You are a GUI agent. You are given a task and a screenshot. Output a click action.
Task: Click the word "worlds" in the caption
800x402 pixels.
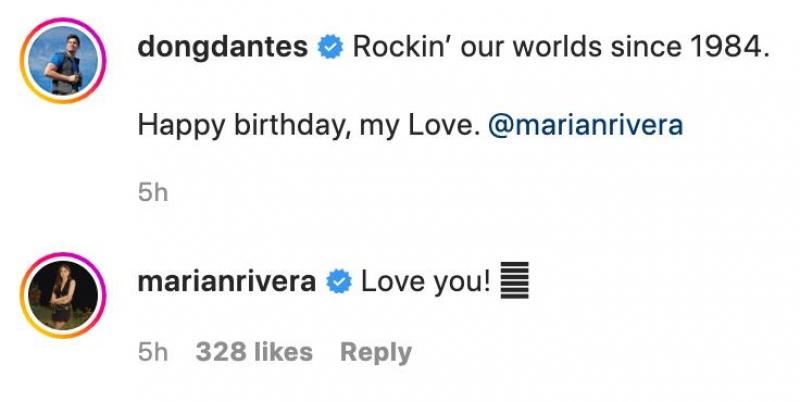click(540, 48)
